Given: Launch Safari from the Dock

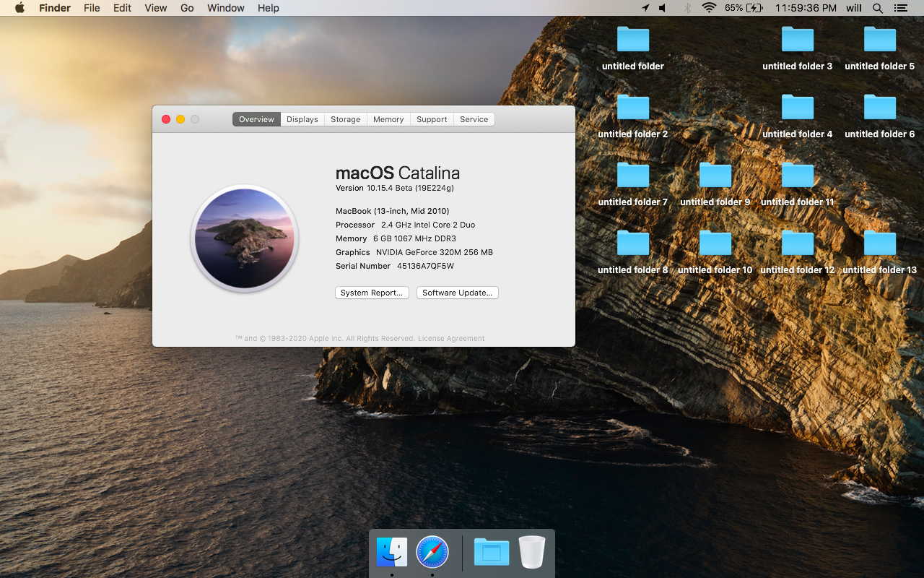Looking at the screenshot, I should (x=432, y=553).
